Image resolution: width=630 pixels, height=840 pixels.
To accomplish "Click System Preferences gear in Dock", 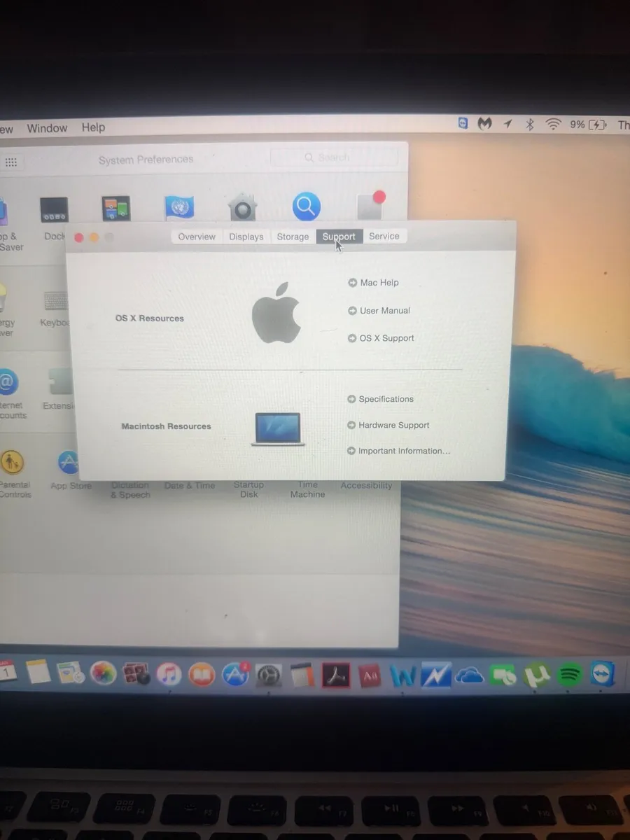I will click(269, 675).
